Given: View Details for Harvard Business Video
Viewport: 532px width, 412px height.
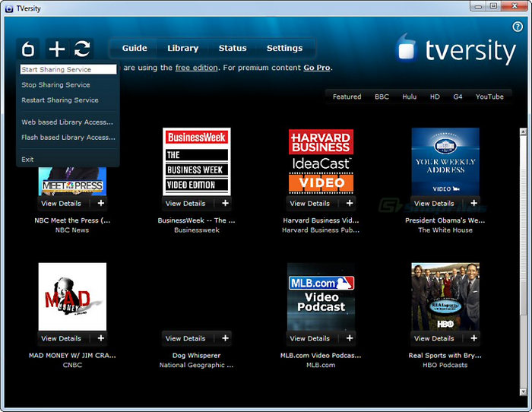Looking at the screenshot, I should click(310, 203).
